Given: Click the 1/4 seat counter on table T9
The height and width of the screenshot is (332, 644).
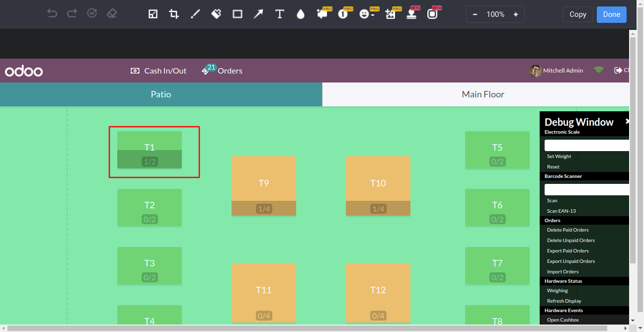Looking at the screenshot, I should coord(264,209).
